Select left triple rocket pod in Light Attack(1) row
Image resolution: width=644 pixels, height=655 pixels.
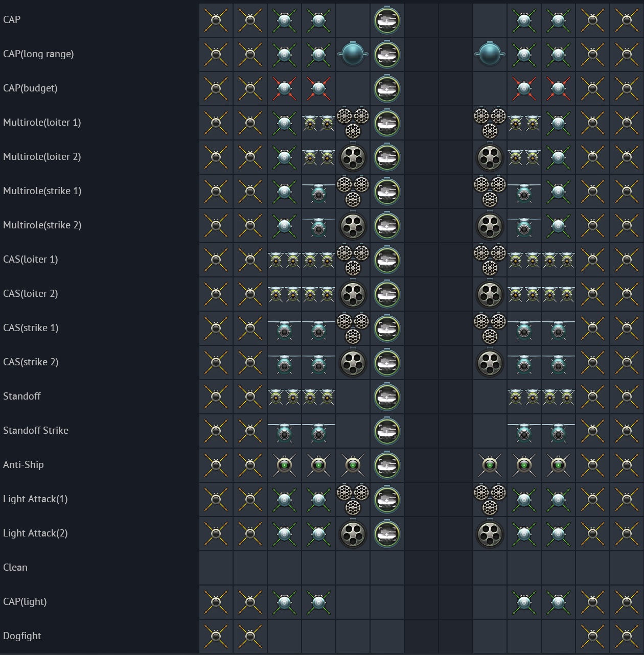pyautogui.click(x=353, y=499)
